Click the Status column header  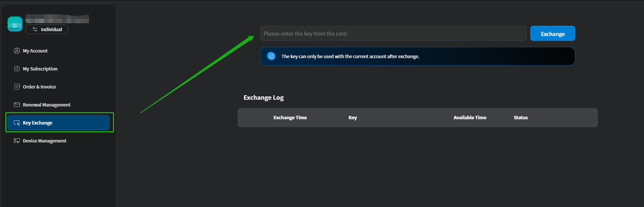pos(521,118)
